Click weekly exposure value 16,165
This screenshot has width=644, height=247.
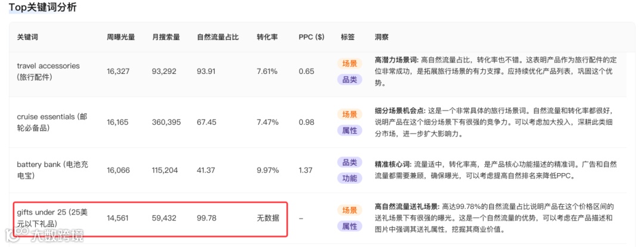[x=118, y=122]
